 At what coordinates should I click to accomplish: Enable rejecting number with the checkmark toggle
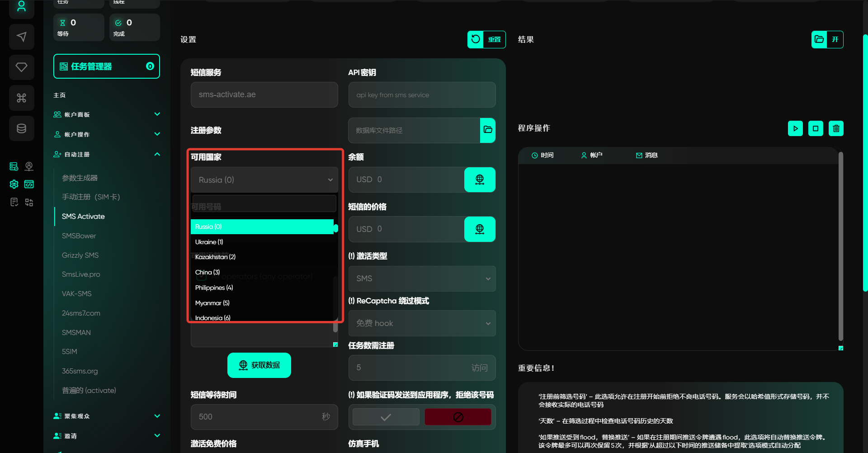(x=386, y=417)
